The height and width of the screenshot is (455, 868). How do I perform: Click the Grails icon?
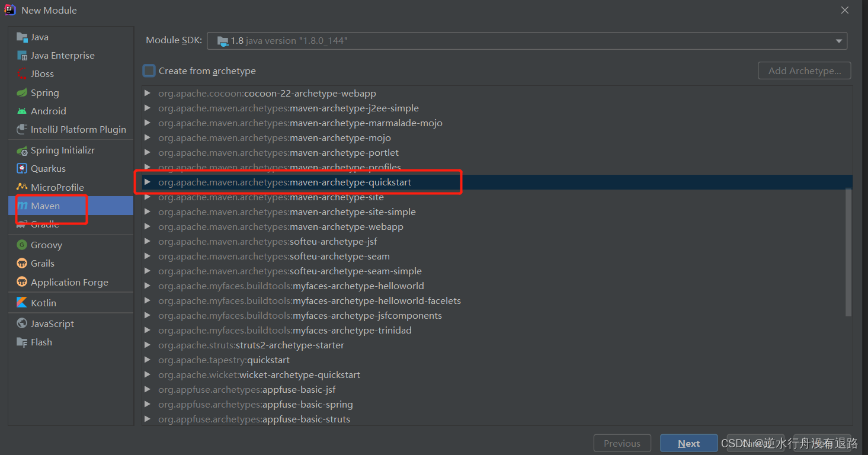point(22,263)
